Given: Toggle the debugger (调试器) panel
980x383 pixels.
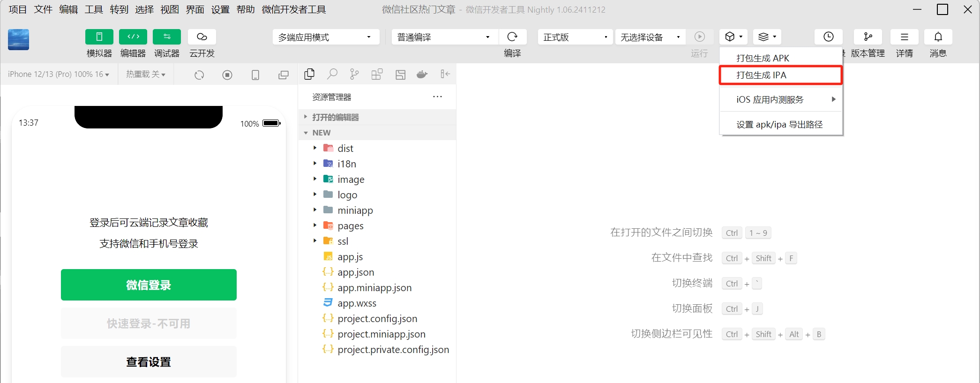Looking at the screenshot, I should click(167, 37).
